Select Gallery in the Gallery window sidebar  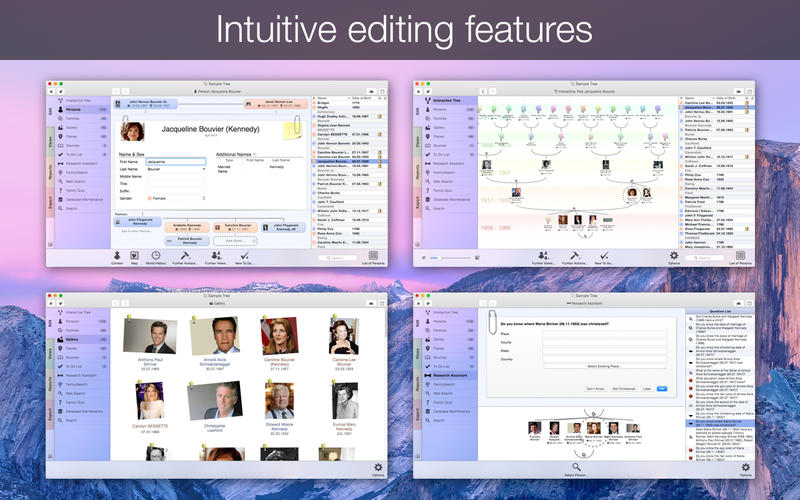[x=82, y=339]
